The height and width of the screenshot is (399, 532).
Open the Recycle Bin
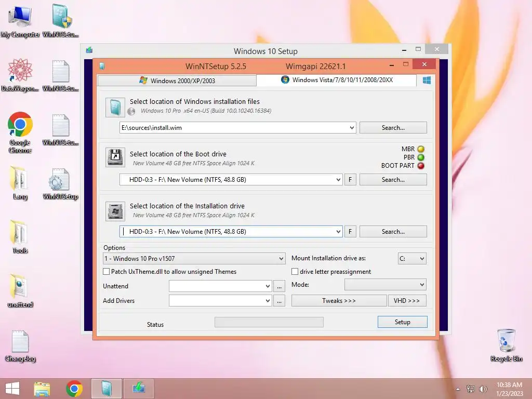506,345
